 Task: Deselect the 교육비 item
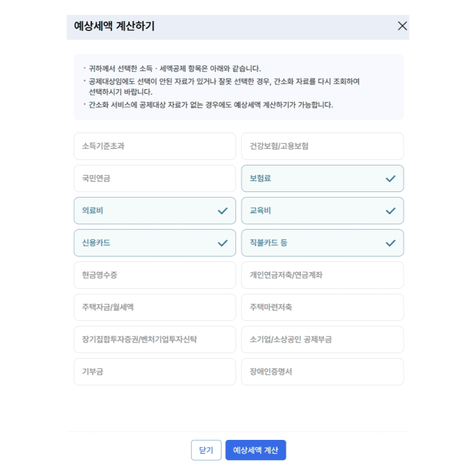[x=322, y=211]
